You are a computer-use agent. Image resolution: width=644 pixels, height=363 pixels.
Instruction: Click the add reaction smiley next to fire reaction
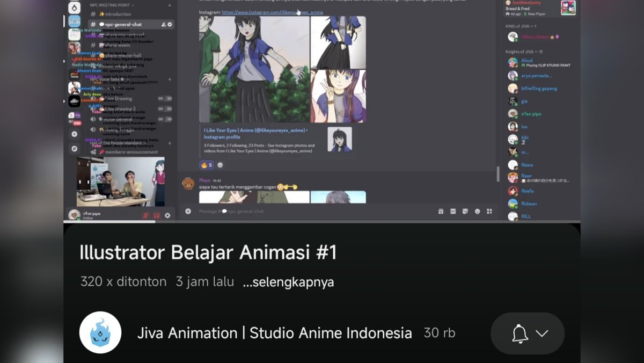[220, 165]
